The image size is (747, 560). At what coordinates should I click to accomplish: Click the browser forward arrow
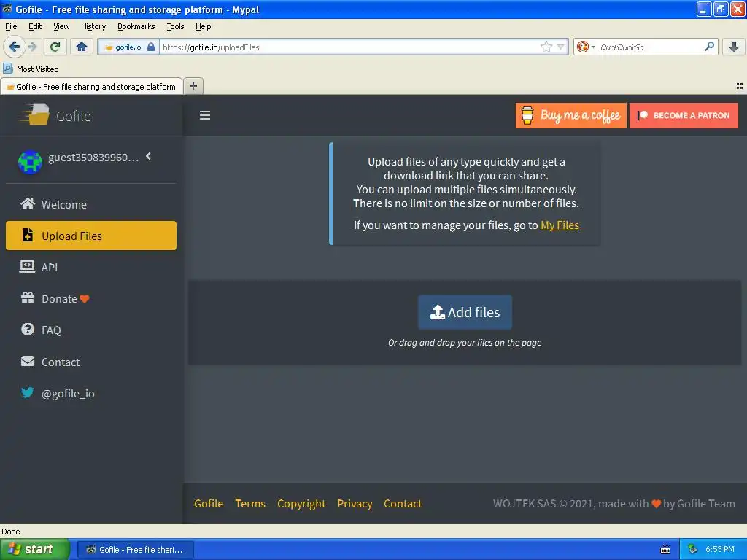32,47
